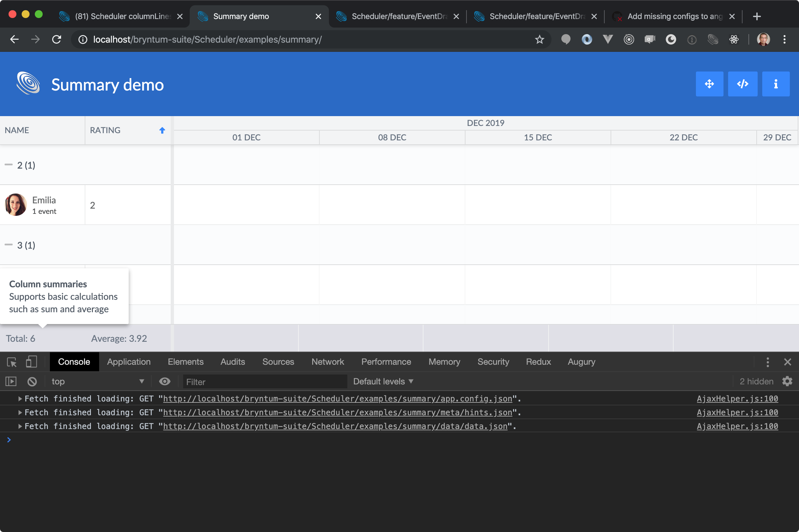Open console settings gear icon
Viewport: 799px width, 532px height.
[787, 381]
